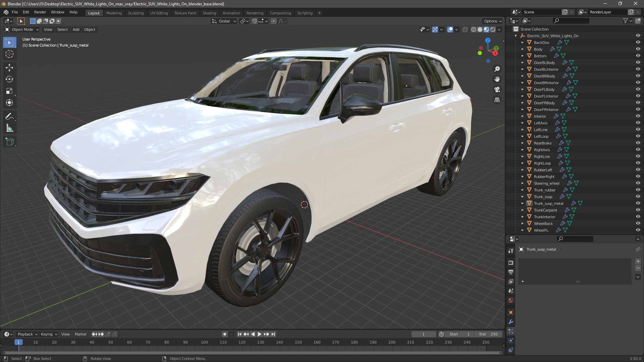Select the Add Cube tool
The height and width of the screenshot is (362, 644).
click(x=9, y=142)
